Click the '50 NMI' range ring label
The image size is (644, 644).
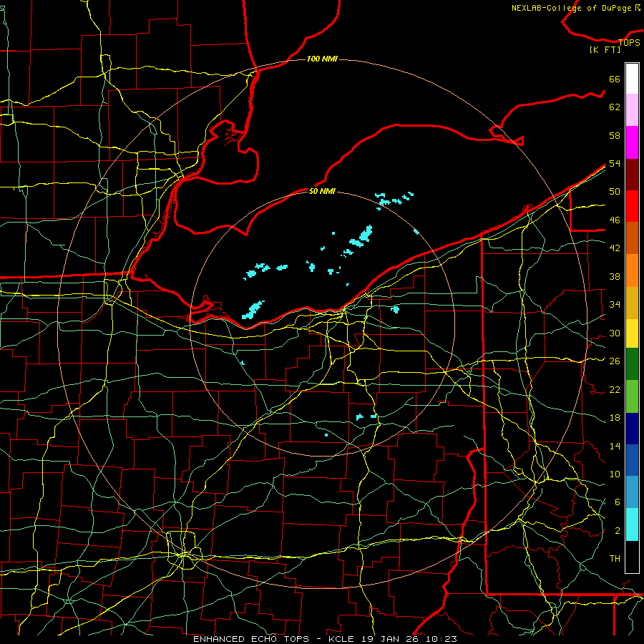322,191
